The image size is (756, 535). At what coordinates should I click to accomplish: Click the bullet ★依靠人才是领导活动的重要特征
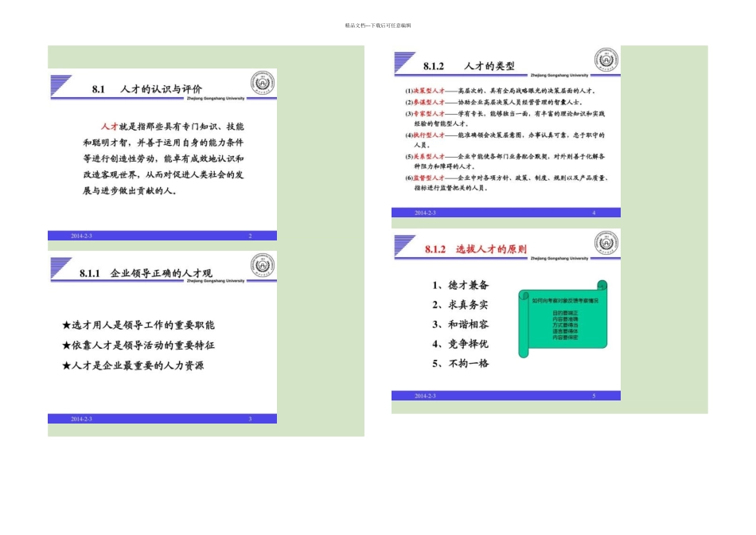click(x=138, y=346)
